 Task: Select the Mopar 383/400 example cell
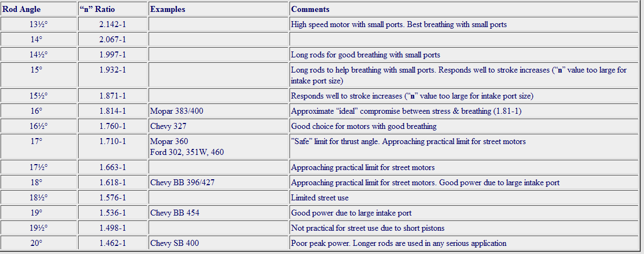[x=177, y=111]
